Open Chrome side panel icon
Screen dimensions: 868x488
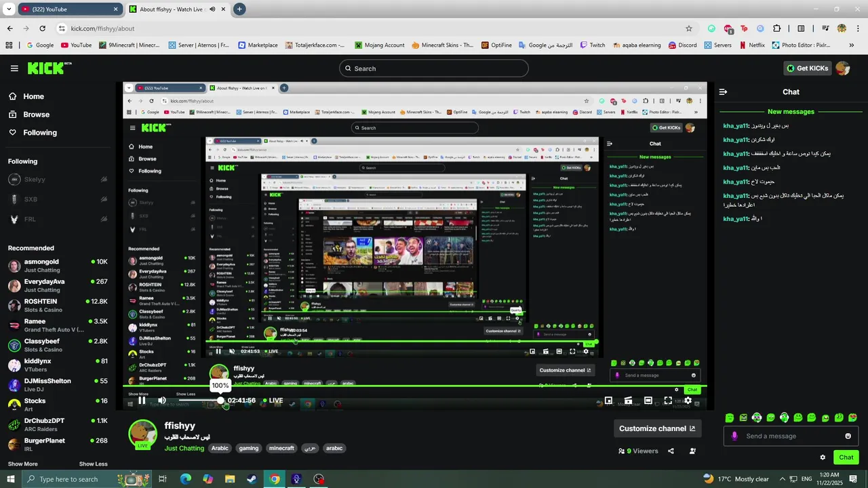(x=801, y=28)
